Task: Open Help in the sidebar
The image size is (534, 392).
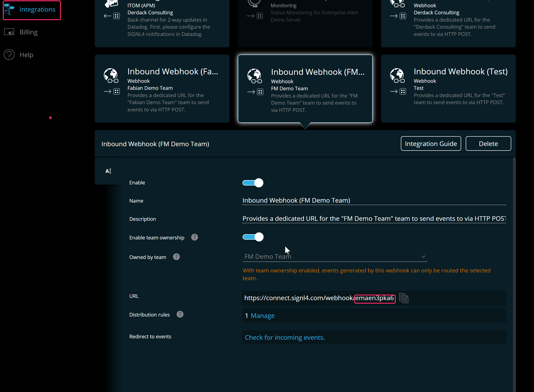Action: [26, 55]
